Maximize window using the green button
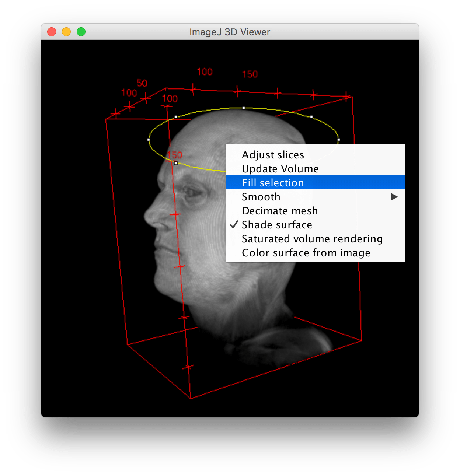The height and width of the screenshot is (476, 460). 81,32
